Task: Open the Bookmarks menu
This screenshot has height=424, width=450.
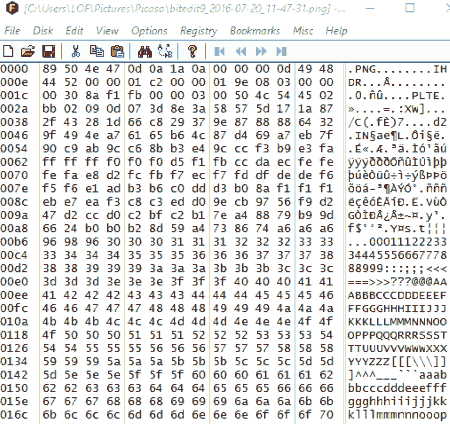Action: (x=255, y=31)
